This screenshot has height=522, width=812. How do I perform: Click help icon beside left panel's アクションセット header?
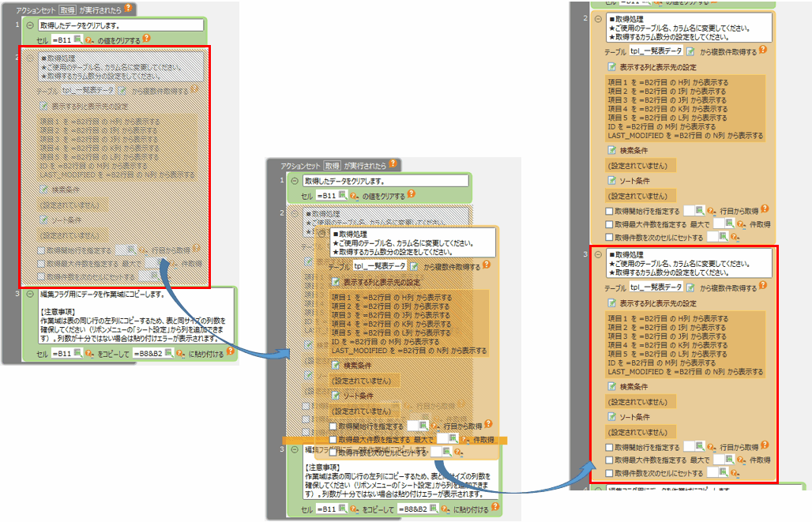tap(129, 9)
